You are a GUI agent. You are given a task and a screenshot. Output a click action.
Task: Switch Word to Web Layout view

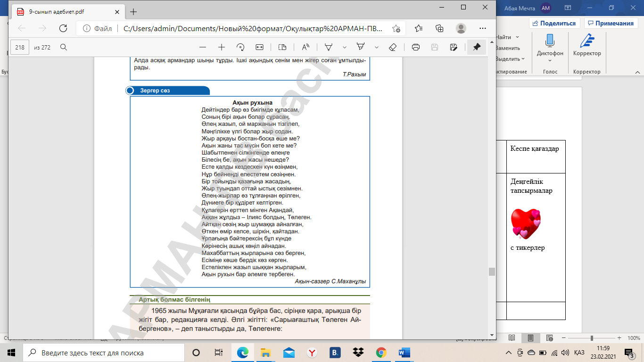click(x=549, y=338)
